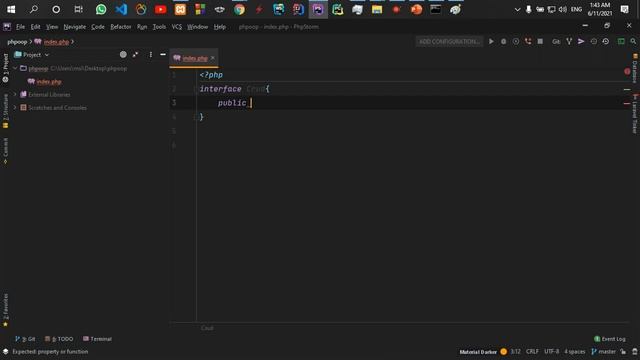Click the Stop square toolbar icon

[540, 42]
